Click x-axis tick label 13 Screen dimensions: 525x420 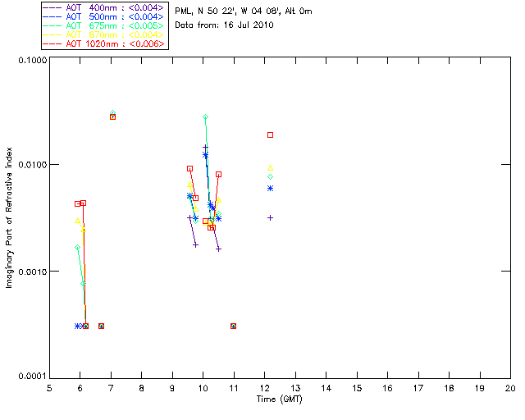[295, 388]
